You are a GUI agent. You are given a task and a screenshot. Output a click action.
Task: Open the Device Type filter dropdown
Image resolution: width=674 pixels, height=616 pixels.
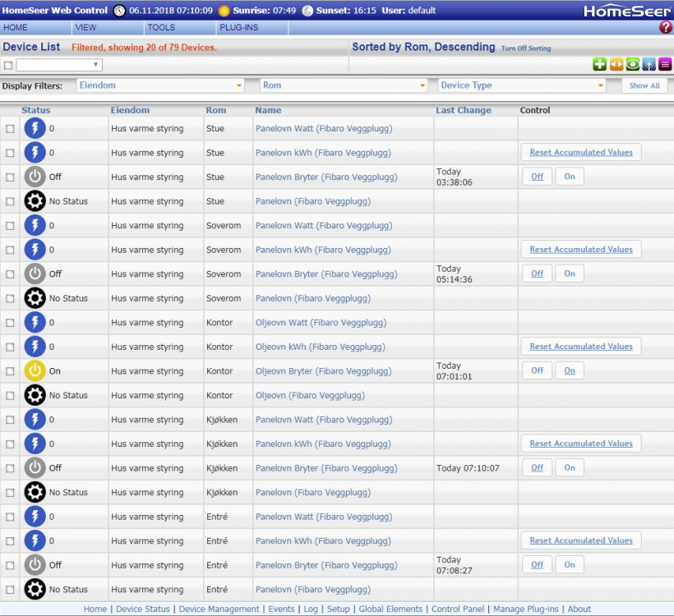click(x=522, y=85)
